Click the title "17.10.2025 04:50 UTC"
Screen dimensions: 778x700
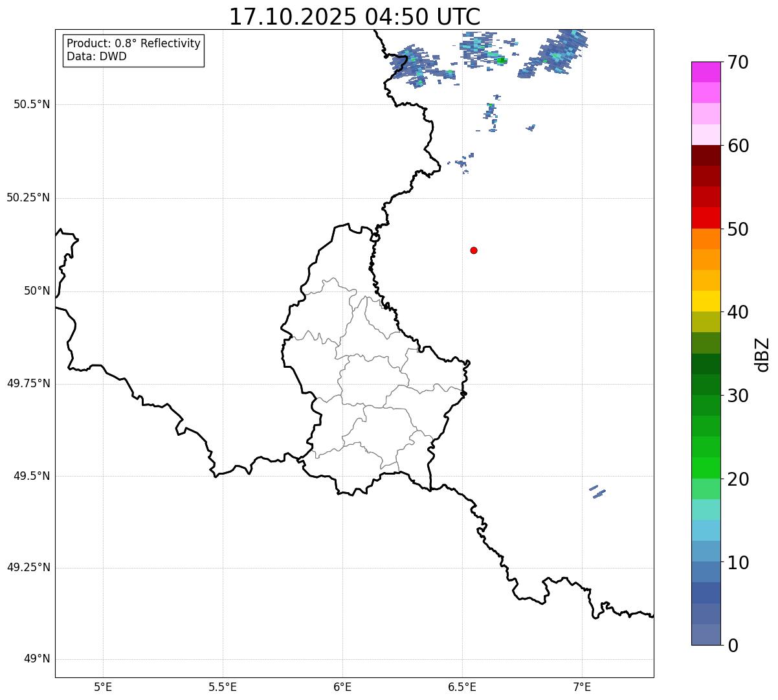[355, 16]
